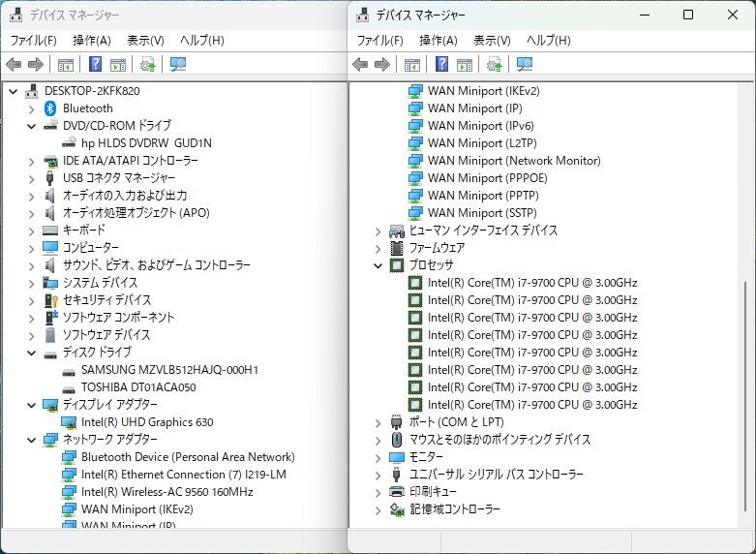
Task: Minimize the right デバイス マネージャー window
Action: point(645,15)
